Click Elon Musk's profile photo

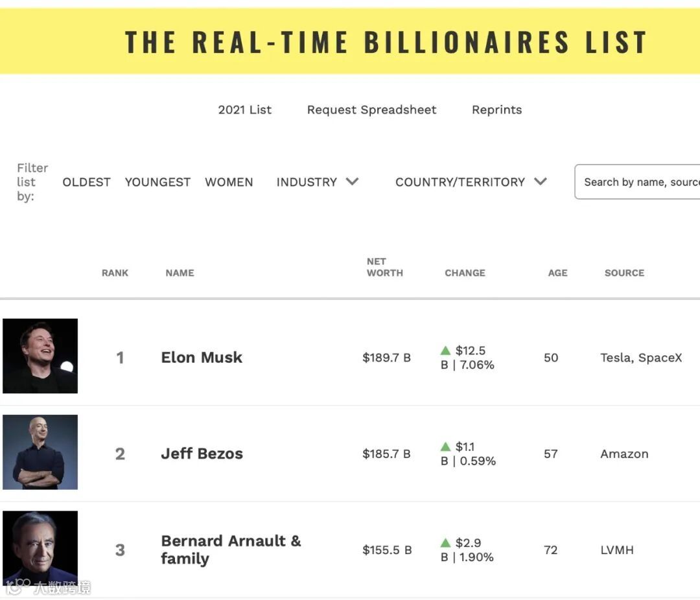click(40, 356)
